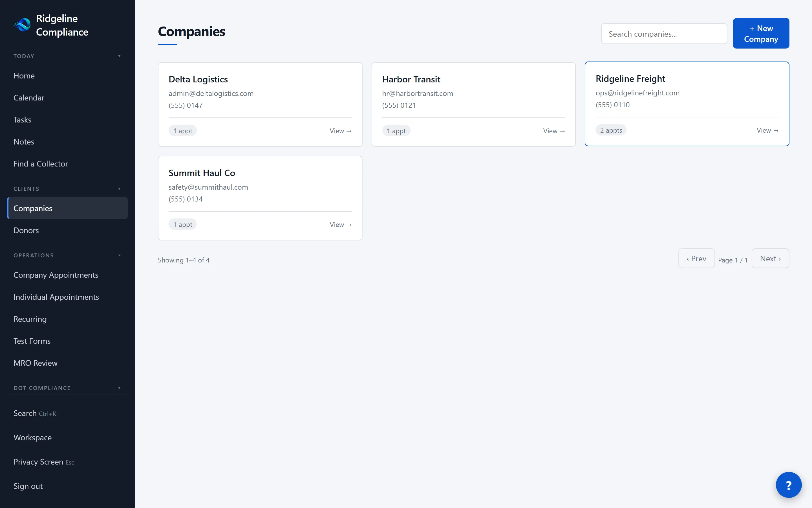Click the Next page button
The image size is (812, 508).
coord(770,258)
